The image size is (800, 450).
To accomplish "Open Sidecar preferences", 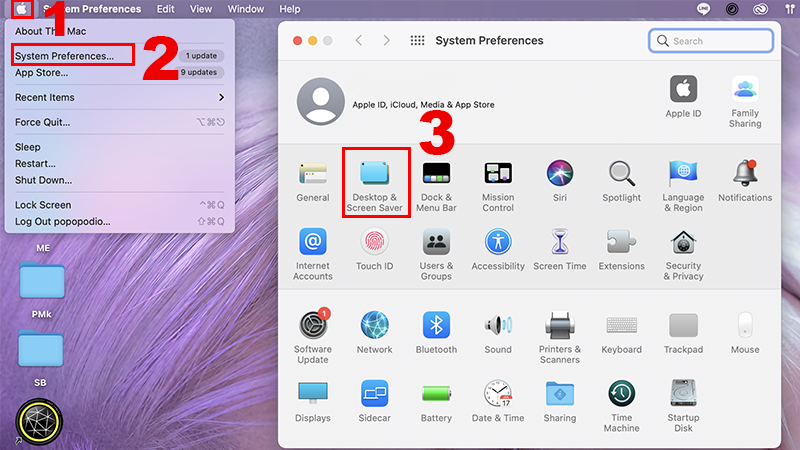I will click(374, 401).
